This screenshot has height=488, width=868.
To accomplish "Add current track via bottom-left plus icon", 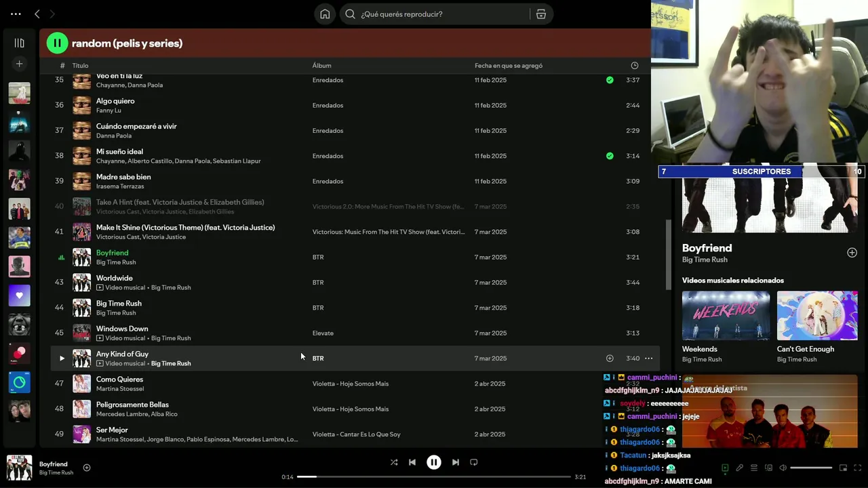I will coord(87,468).
